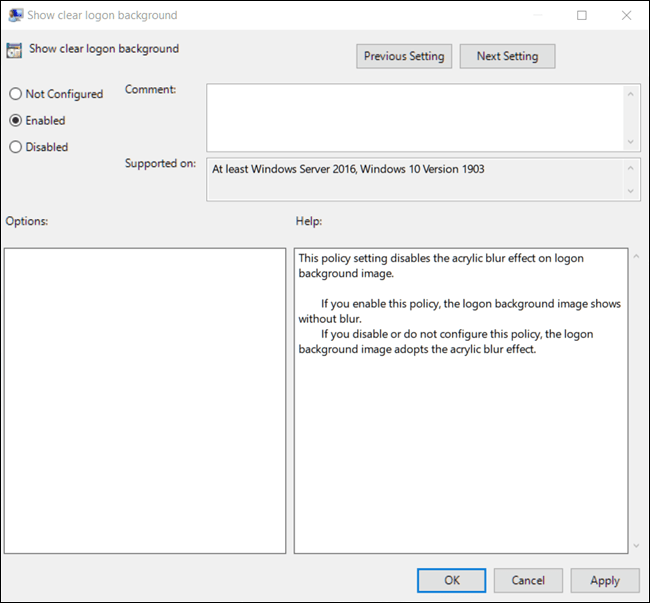Choose the Enabled radio option
This screenshot has height=603, width=650.
coord(15,120)
